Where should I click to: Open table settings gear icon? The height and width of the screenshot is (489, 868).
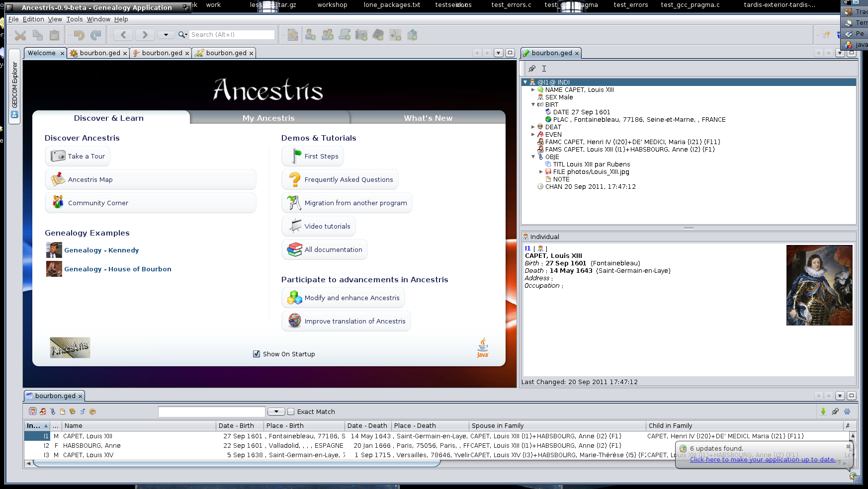point(847,411)
